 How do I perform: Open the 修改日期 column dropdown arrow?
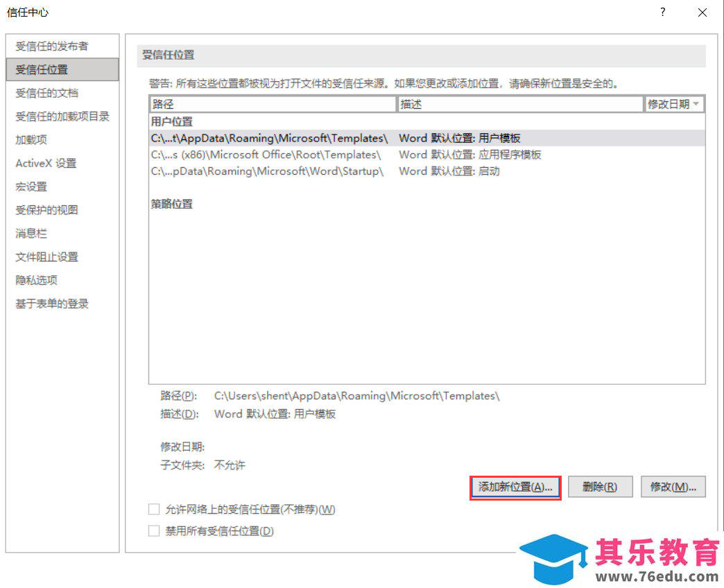point(696,104)
